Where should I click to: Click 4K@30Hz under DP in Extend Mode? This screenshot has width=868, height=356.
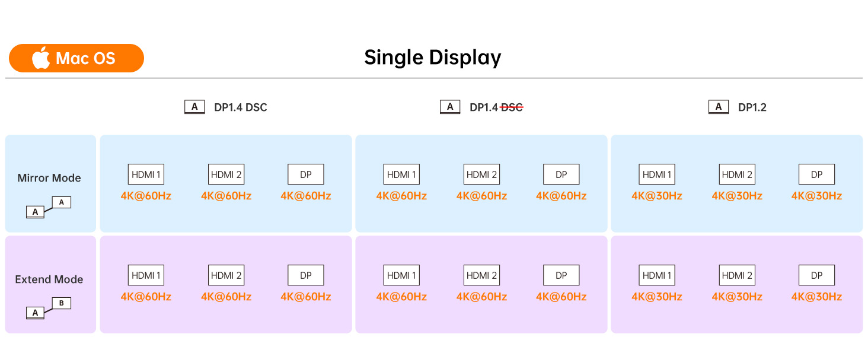(816, 297)
